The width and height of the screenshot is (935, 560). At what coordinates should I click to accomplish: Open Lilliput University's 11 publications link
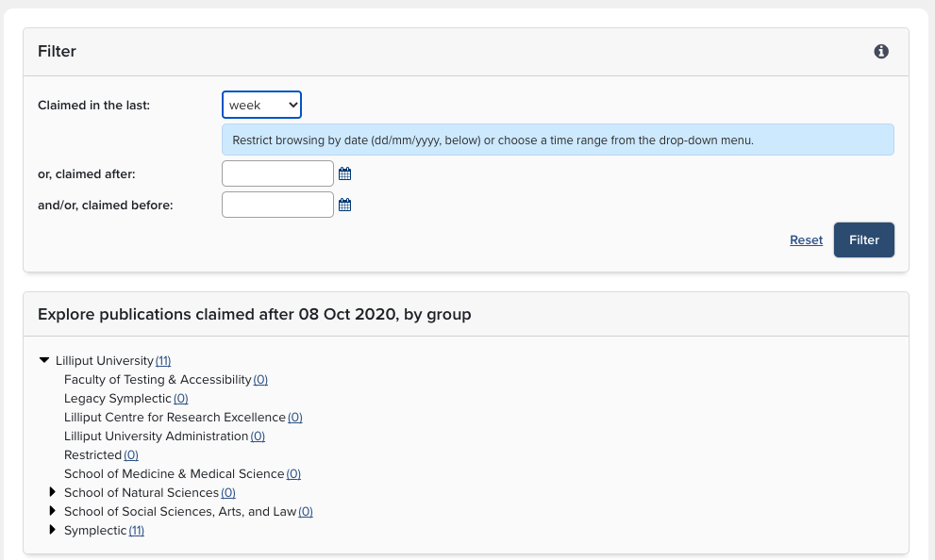pyautogui.click(x=163, y=361)
